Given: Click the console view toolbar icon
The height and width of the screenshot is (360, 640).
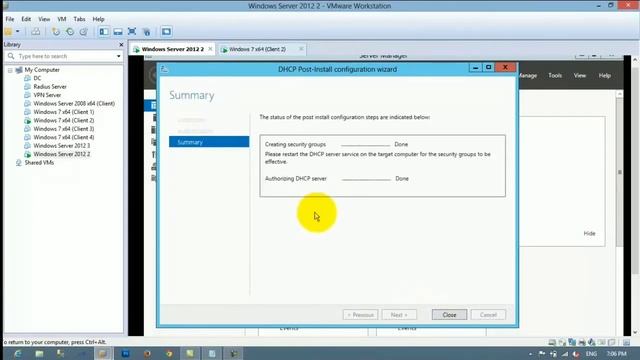Looking at the screenshot, I should [166, 31].
